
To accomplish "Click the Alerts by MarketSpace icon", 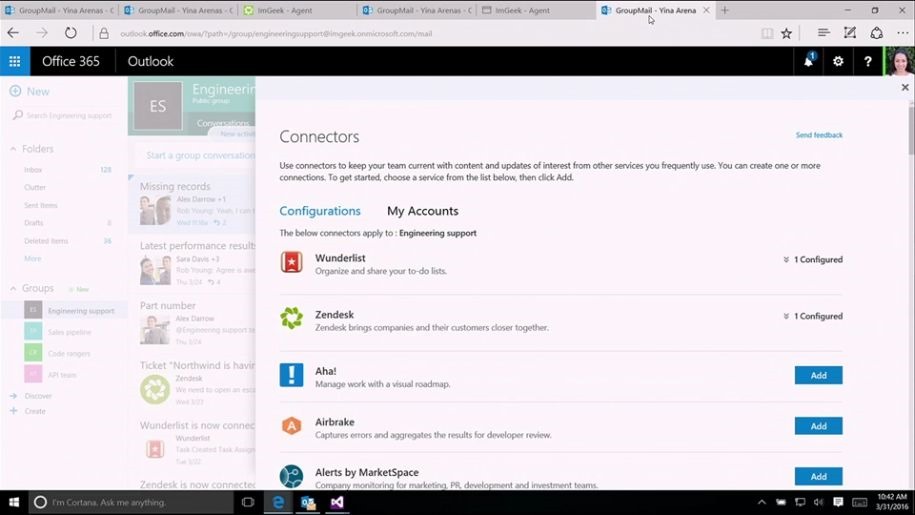I will (x=291, y=477).
